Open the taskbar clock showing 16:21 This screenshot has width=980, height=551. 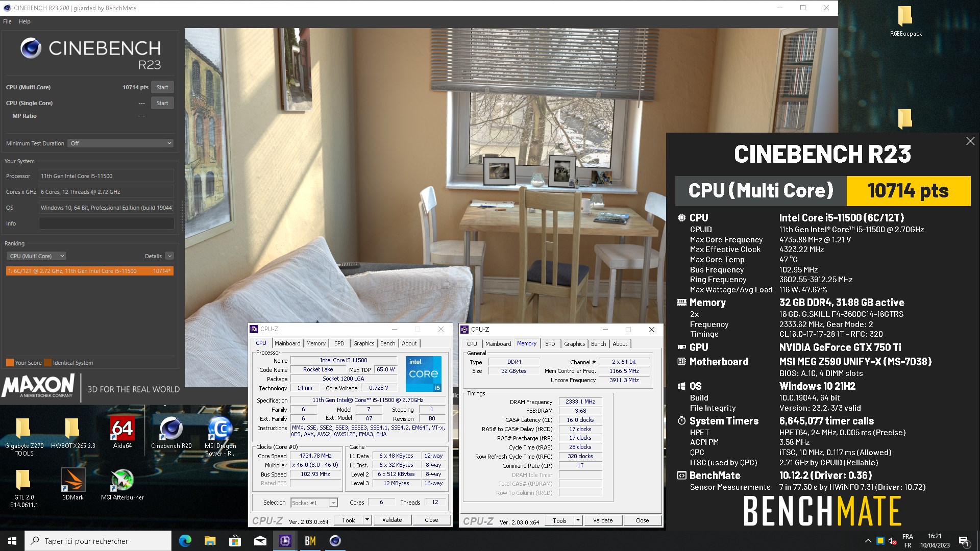[935, 541]
